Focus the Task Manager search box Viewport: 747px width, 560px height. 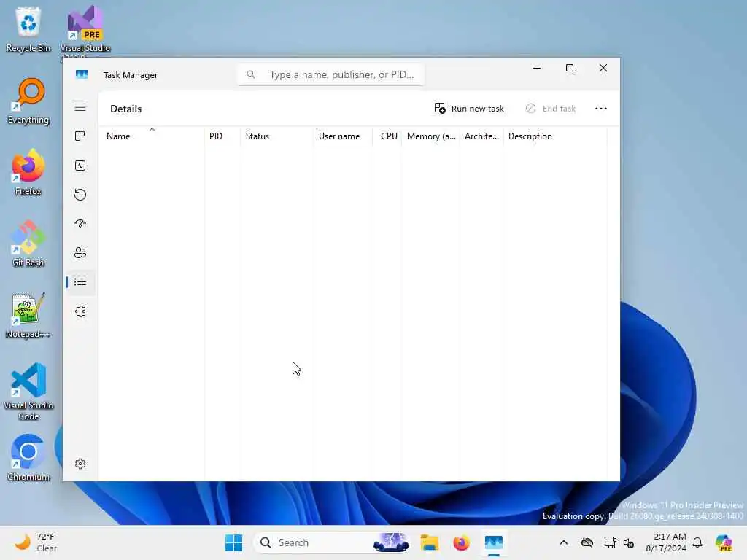coord(330,75)
